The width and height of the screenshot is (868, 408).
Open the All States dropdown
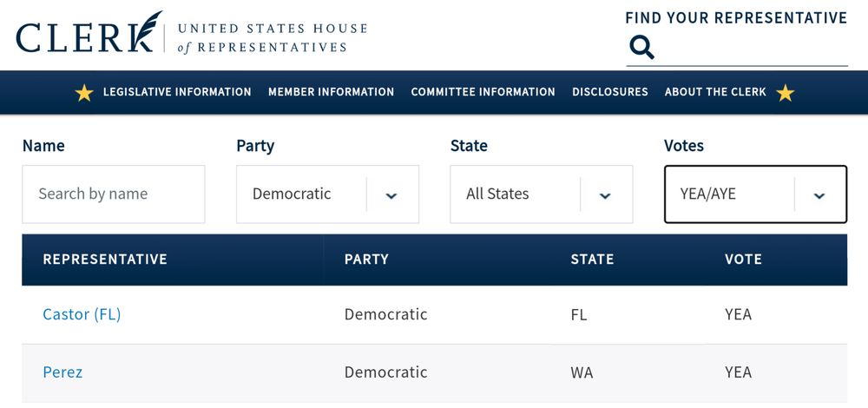541,194
